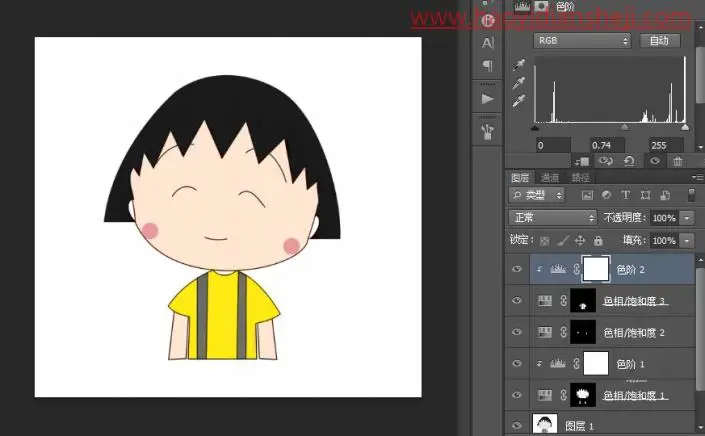The width and height of the screenshot is (705, 436).
Task: Click the 色阶 2 levels adjustment icon
Action: point(558,269)
